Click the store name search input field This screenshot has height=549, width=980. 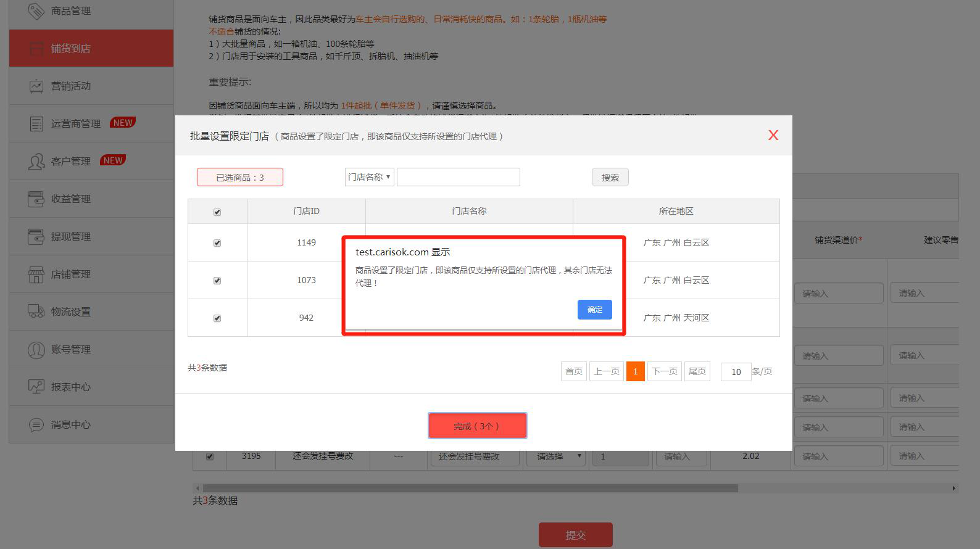458,178
